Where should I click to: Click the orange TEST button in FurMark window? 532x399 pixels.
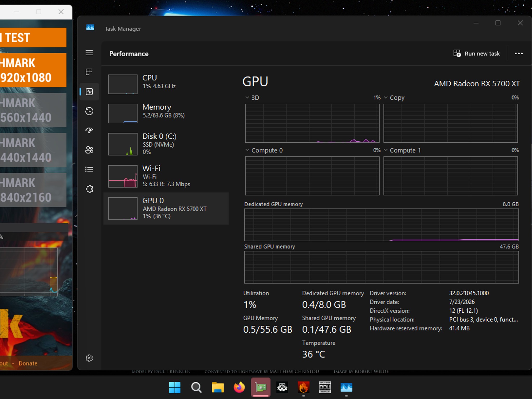pyautogui.click(x=33, y=37)
